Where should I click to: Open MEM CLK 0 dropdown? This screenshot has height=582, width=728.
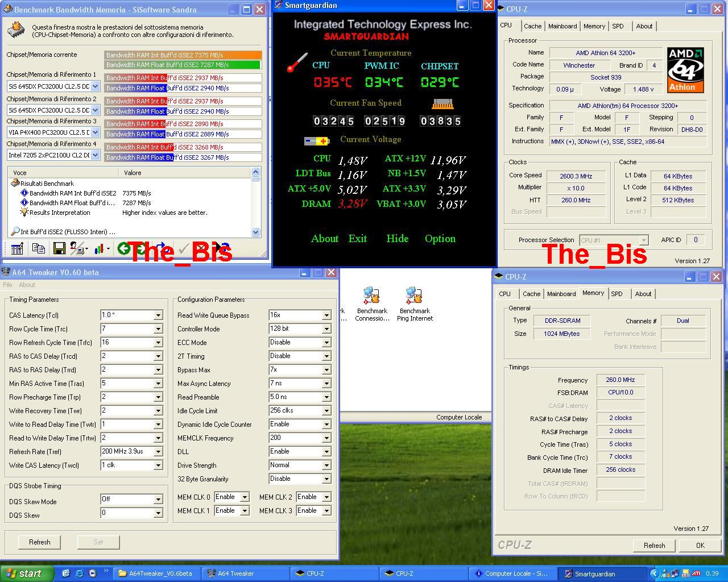[x=245, y=497]
